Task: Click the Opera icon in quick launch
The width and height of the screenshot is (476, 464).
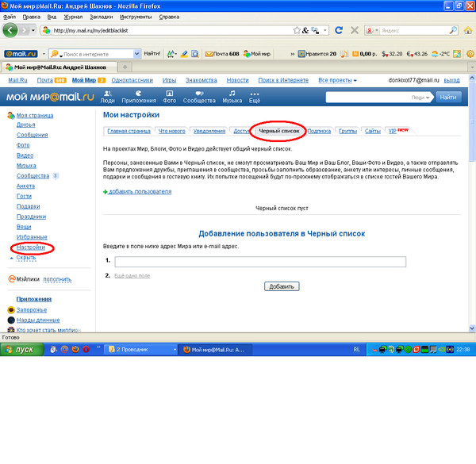Action: click(86, 349)
